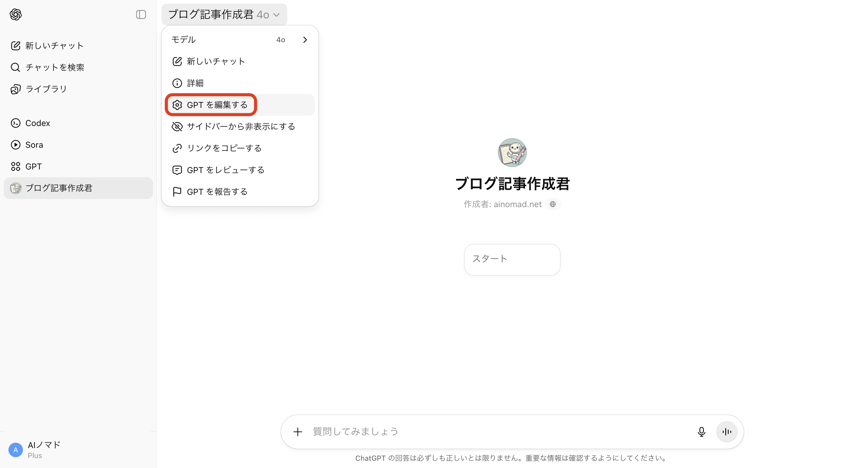The image size is (868, 468).
Task: Click the flag report icon in the menu
Action: tap(177, 191)
